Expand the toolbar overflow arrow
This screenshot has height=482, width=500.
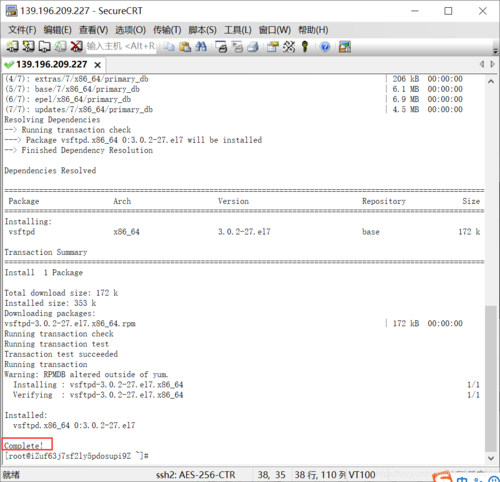[495, 51]
